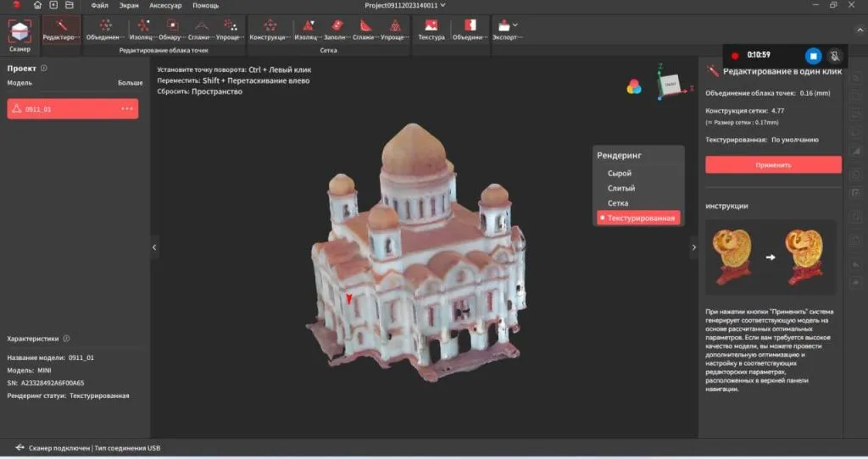This screenshot has height=459, width=868.
Task: Click the 3D orientation view cube
Action: 669,82
